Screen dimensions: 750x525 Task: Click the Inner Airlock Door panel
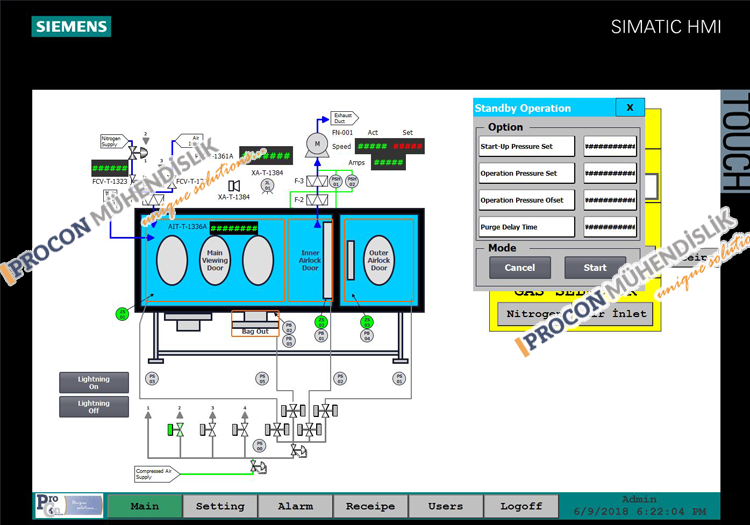point(310,260)
